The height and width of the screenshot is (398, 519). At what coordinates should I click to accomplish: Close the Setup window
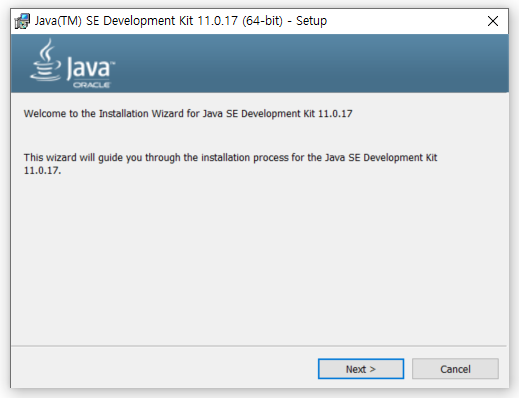point(493,21)
